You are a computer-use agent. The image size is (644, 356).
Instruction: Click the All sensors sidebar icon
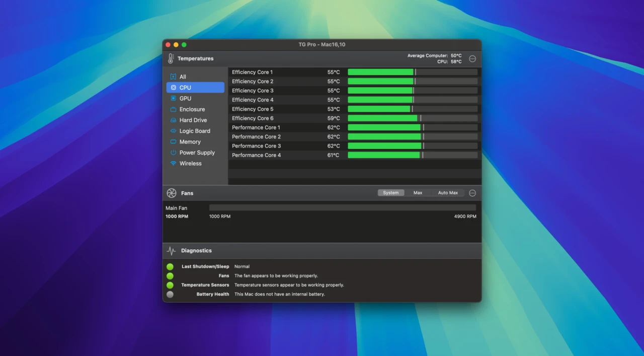point(173,77)
